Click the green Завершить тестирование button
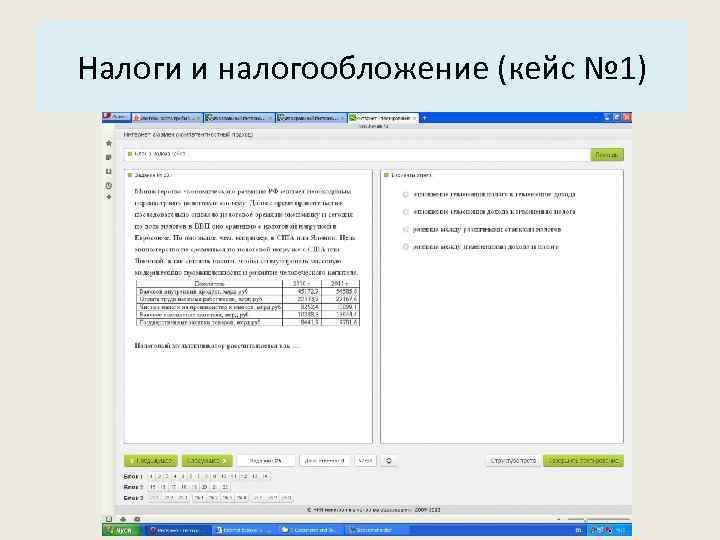 [583, 461]
